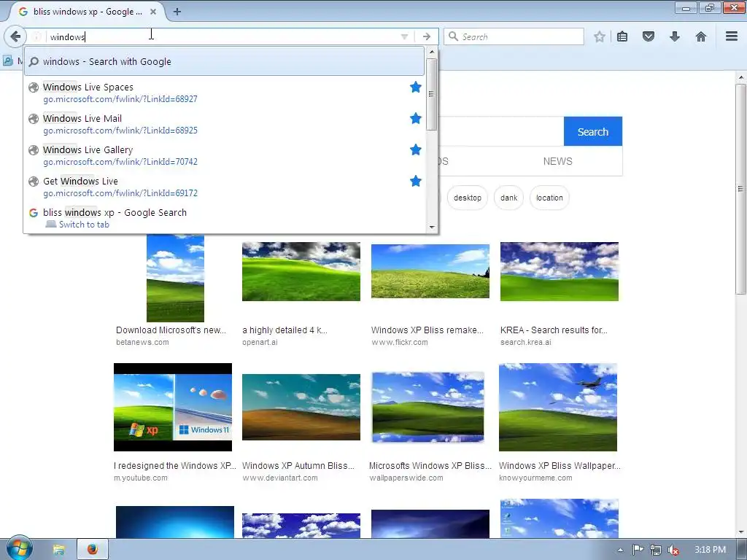747x560 pixels.
Task: Save to Pocket icon
Action: coord(649,36)
